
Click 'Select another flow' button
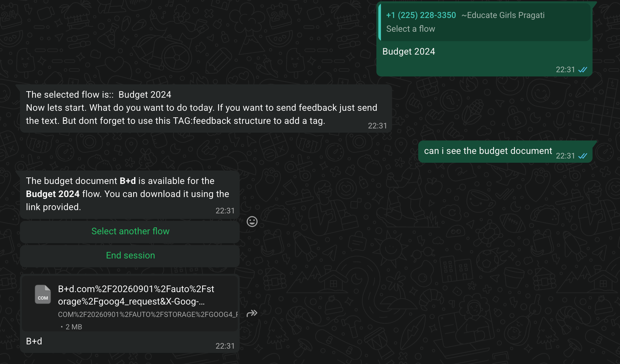point(130,231)
